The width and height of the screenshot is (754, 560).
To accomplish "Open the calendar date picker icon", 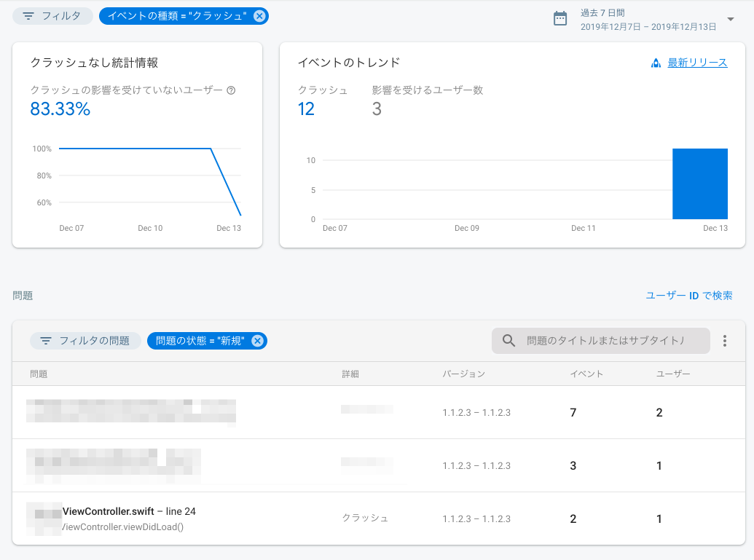I will (x=559, y=19).
